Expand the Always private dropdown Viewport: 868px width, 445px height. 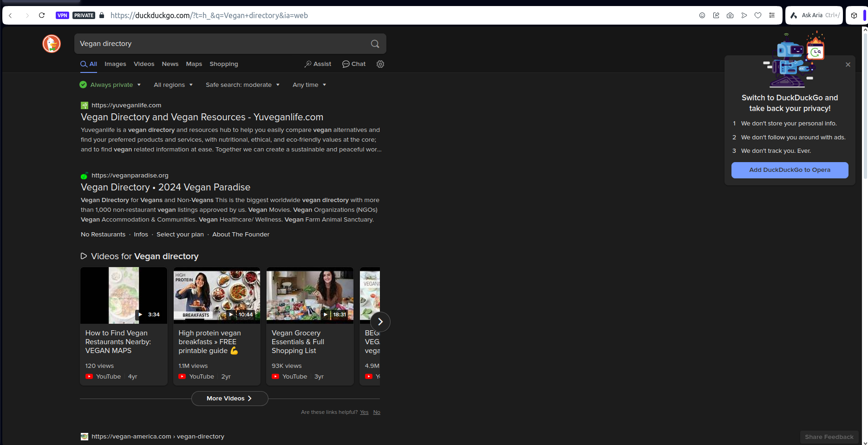[x=110, y=85]
